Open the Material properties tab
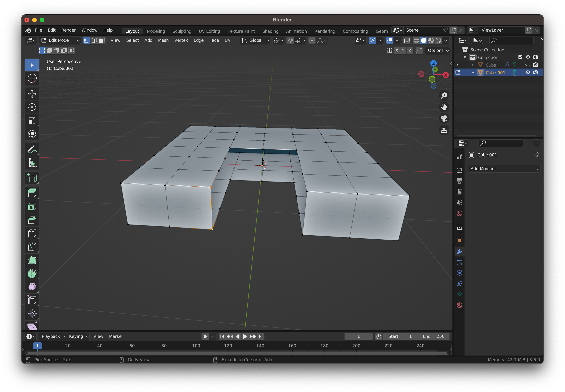 point(459,305)
